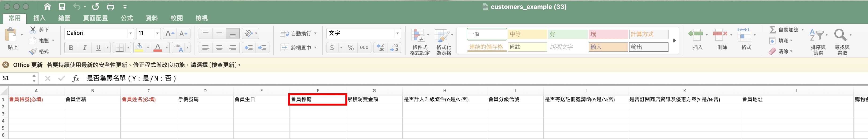
Task: Click the Copy (複製) button
Action: [40, 41]
